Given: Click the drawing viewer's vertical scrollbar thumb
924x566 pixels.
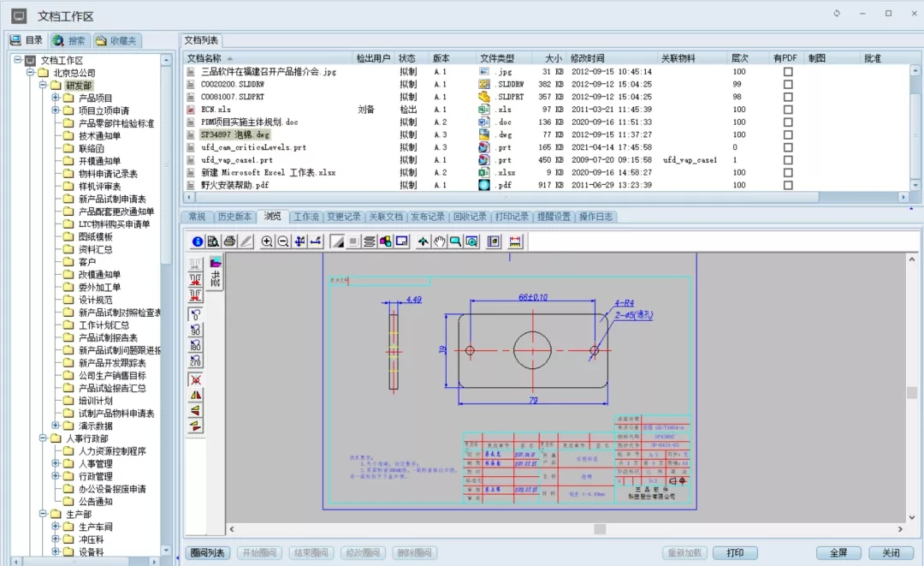Looking at the screenshot, I should 912,393.
